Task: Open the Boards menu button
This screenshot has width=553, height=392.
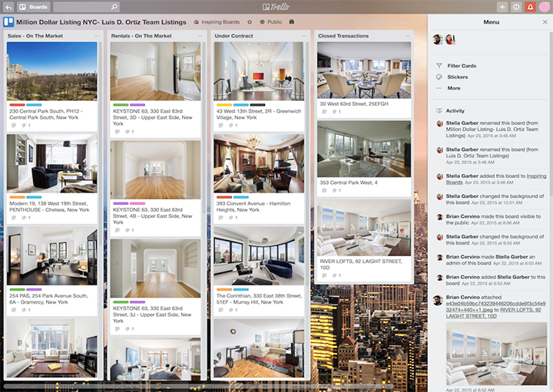Action: click(34, 7)
